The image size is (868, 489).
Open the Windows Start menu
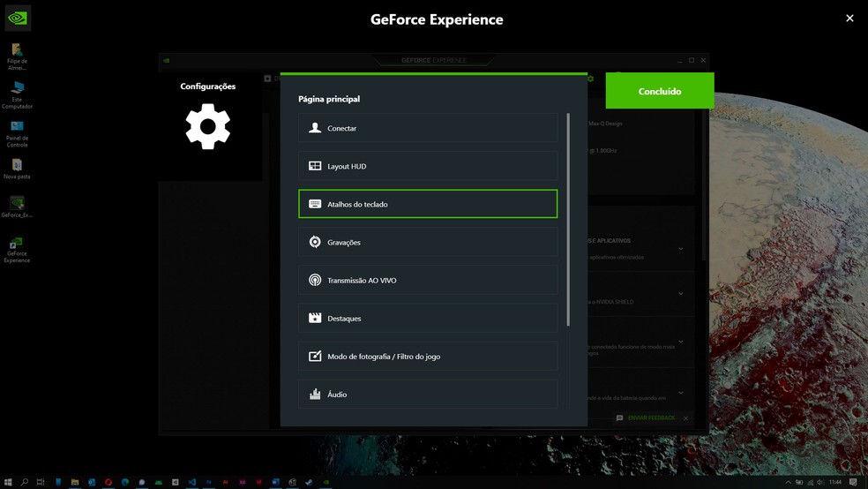tap(8, 482)
